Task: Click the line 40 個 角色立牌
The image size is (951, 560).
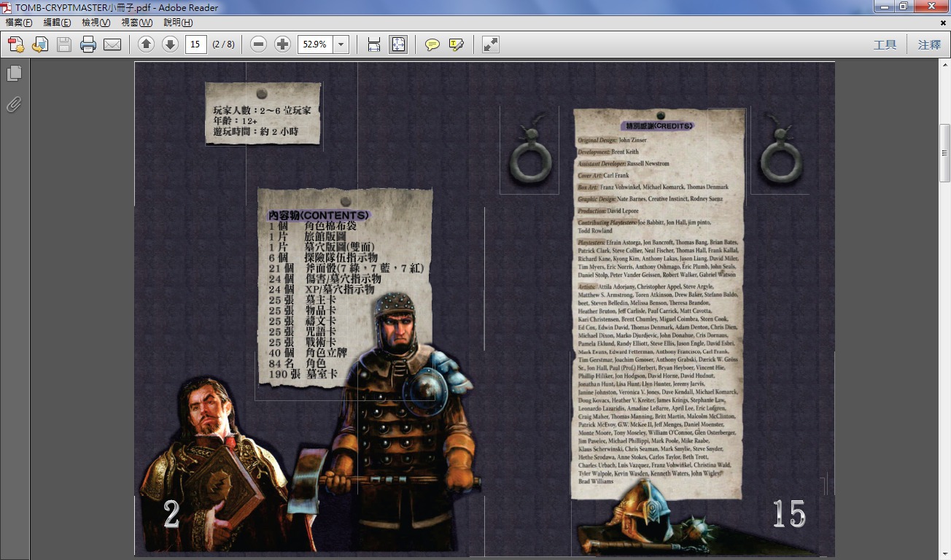Action: click(x=308, y=353)
